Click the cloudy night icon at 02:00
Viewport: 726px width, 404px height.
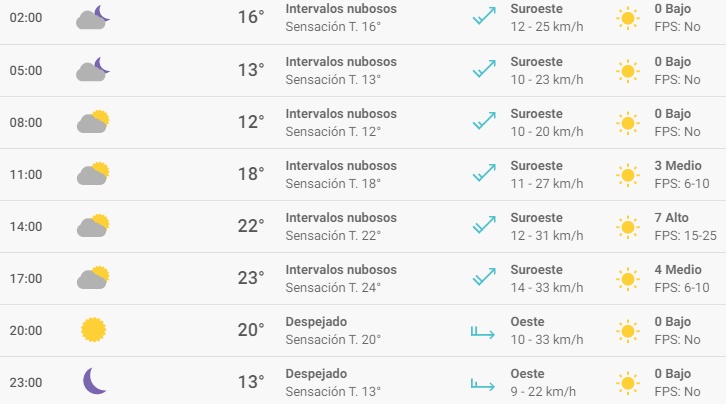[x=93, y=18]
